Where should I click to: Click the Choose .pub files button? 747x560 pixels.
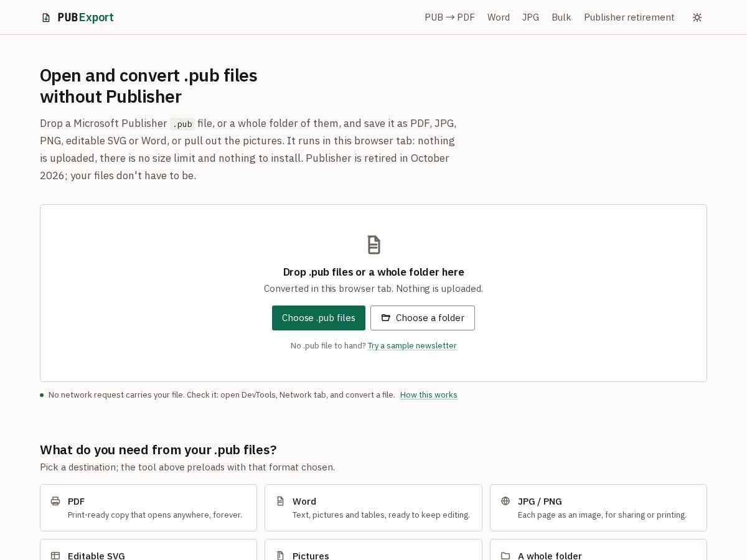(319, 318)
